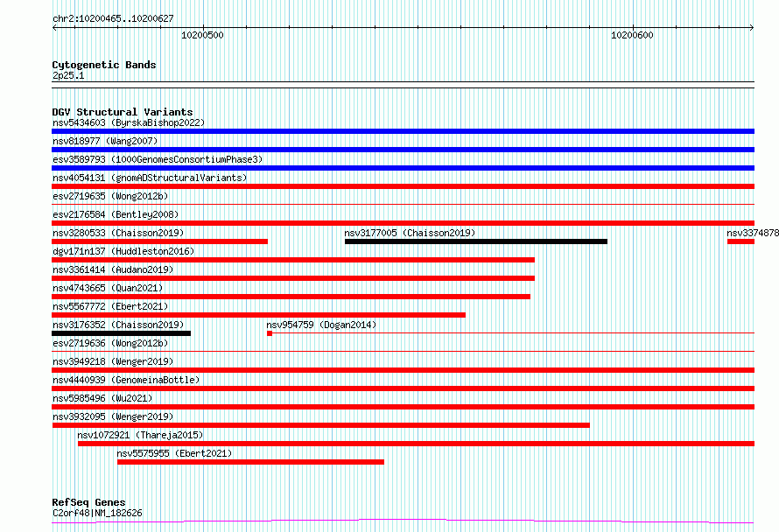Screen dimensions: 779x532
Task: Select the short red bar under nsv3374878
Action: point(740,241)
